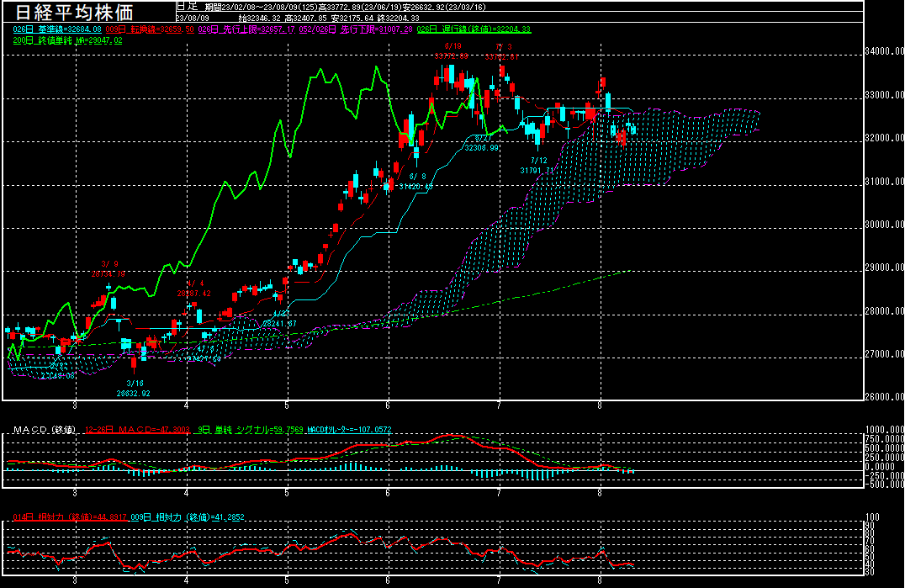The image size is (905, 588).
Task: Click the 33000.00 price axis label
Action: 885,94
